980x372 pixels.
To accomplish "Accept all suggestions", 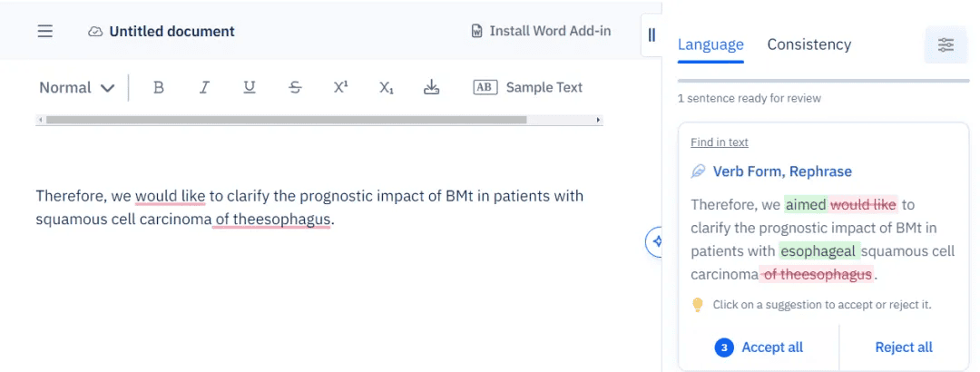I will click(760, 347).
